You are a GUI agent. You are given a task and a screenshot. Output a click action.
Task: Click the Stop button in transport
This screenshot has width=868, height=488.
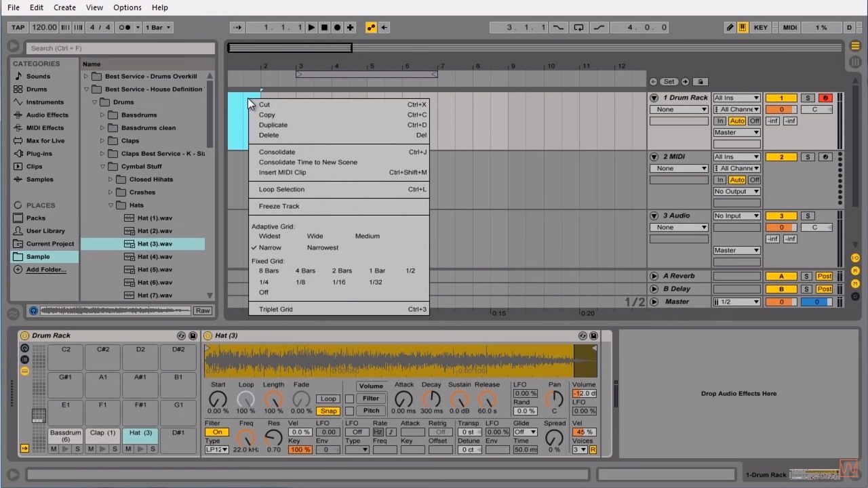[x=324, y=28]
